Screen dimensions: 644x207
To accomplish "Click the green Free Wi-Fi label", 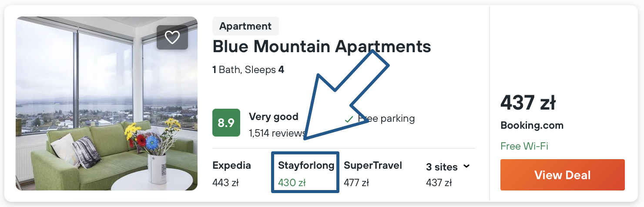I will [x=524, y=146].
